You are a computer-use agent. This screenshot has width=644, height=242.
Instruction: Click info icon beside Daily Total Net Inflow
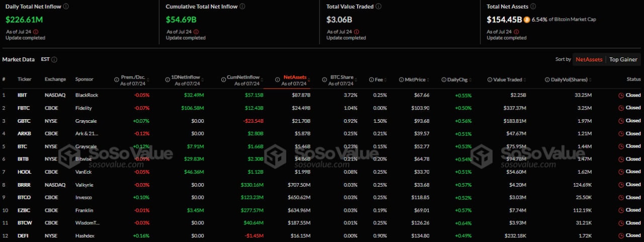(66, 7)
